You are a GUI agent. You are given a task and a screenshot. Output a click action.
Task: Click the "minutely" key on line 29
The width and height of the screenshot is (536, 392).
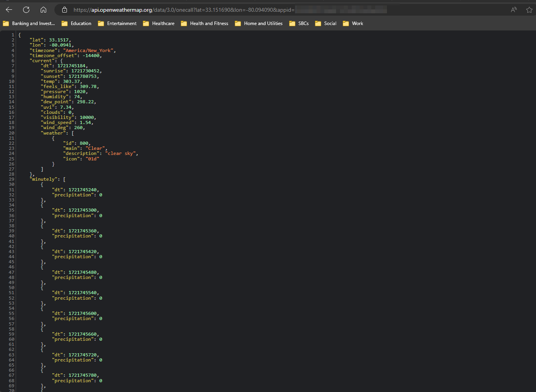click(x=45, y=179)
